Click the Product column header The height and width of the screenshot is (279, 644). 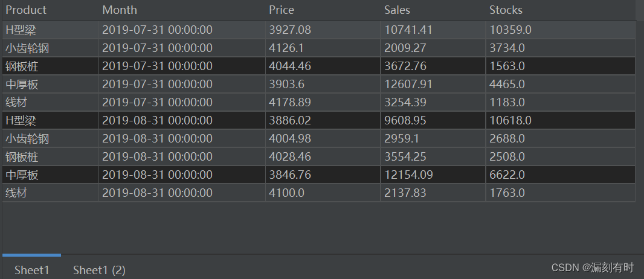(26, 10)
